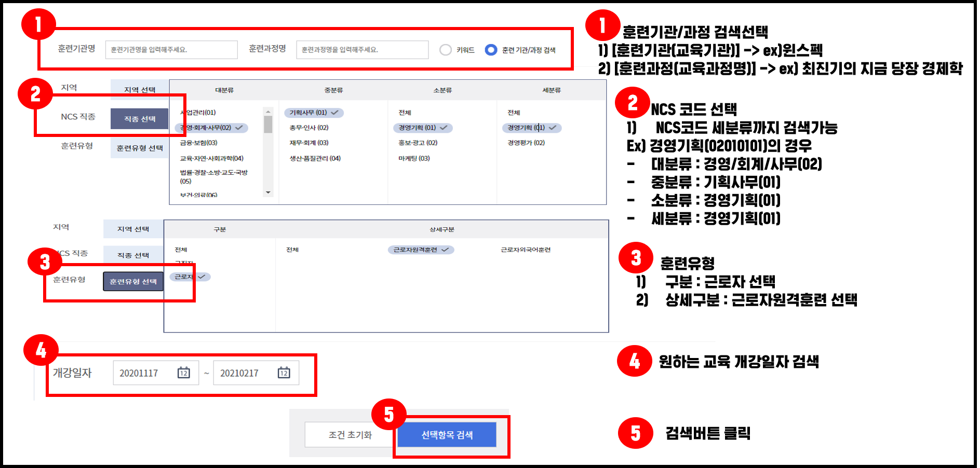This screenshot has height=468, width=980.
Task: Click the 선택항목 검색 search button
Action: pyautogui.click(x=447, y=435)
